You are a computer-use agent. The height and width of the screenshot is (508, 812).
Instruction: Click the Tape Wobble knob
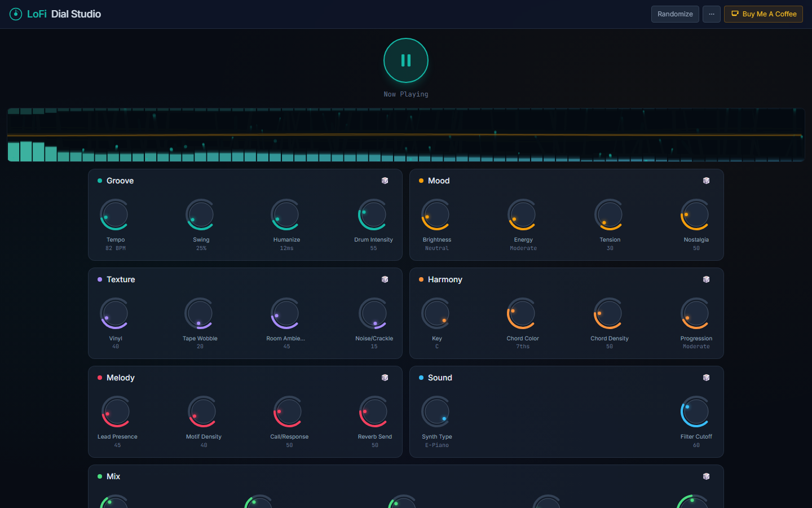200,313
